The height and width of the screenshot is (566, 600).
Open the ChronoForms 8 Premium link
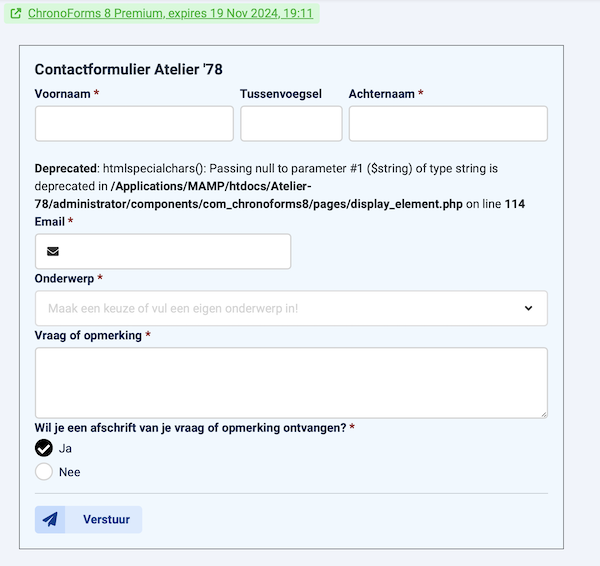pyautogui.click(x=170, y=14)
